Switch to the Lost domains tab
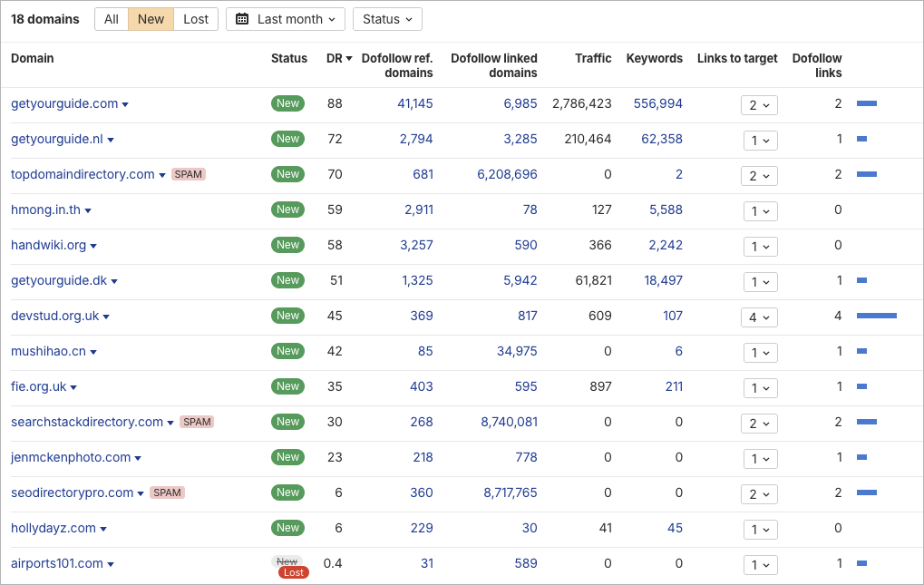 point(195,18)
